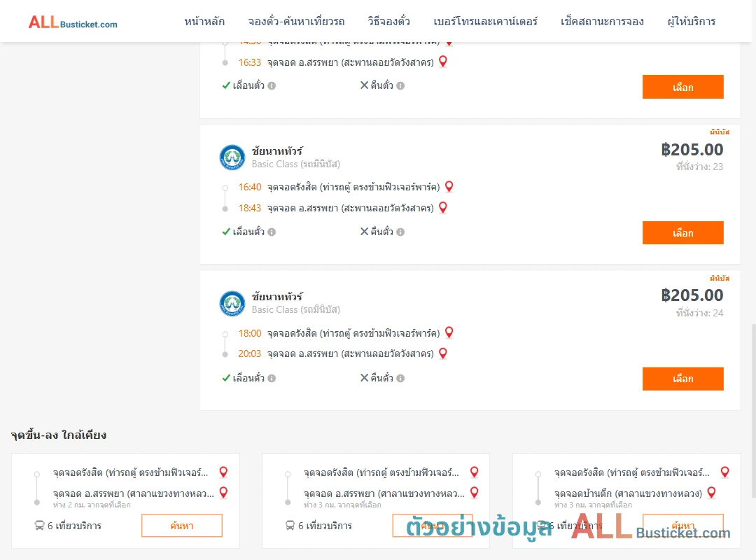Click the page vertical scrollbar
The height and width of the screenshot is (560, 756).
pos(753,410)
